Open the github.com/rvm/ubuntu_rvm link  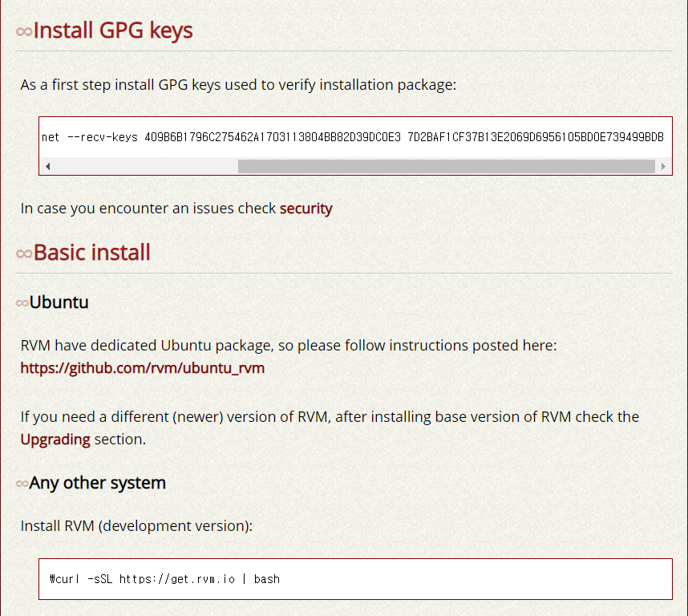click(143, 368)
